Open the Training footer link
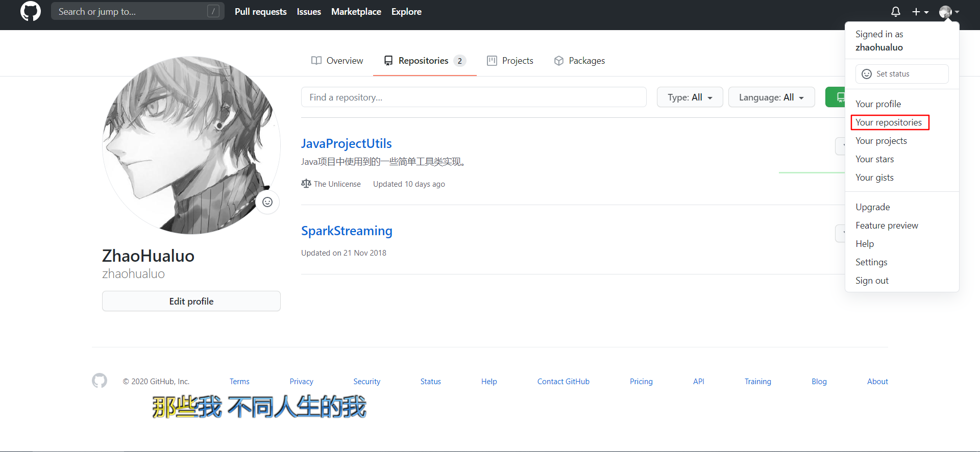This screenshot has width=980, height=452. coord(757,382)
